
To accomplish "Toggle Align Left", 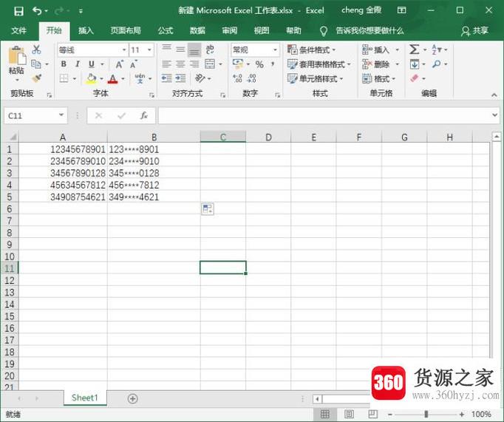I will click(x=166, y=64).
